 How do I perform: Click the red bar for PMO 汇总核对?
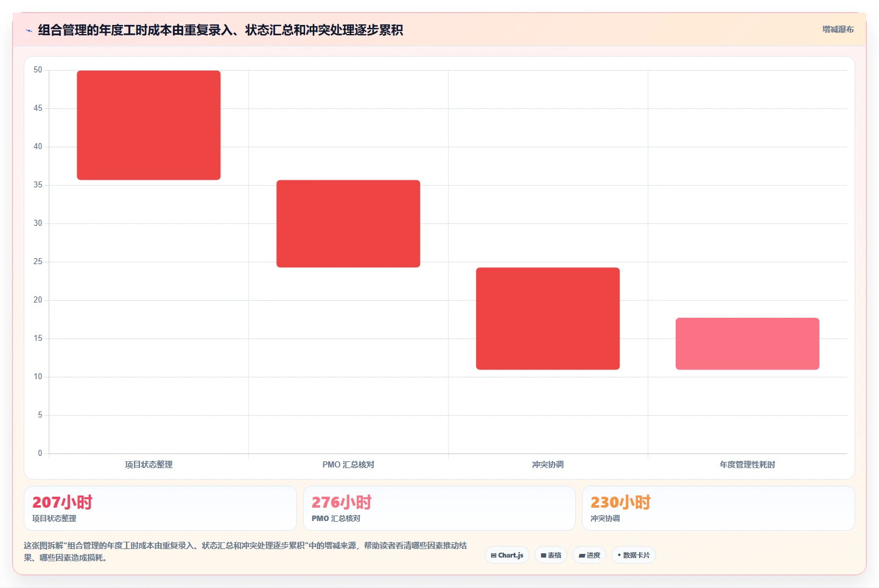click(x=348, y=223)
